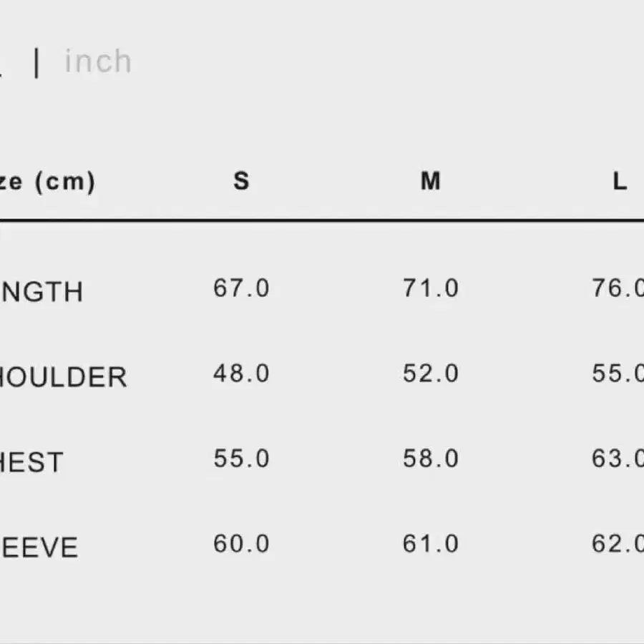644x644 pixels.
Task: Click the shoulder value in the L column
Action: 618,374
